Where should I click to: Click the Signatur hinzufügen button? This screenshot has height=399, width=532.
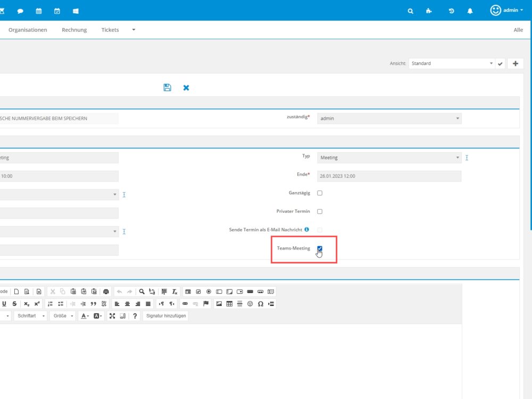tap(165, 316)
